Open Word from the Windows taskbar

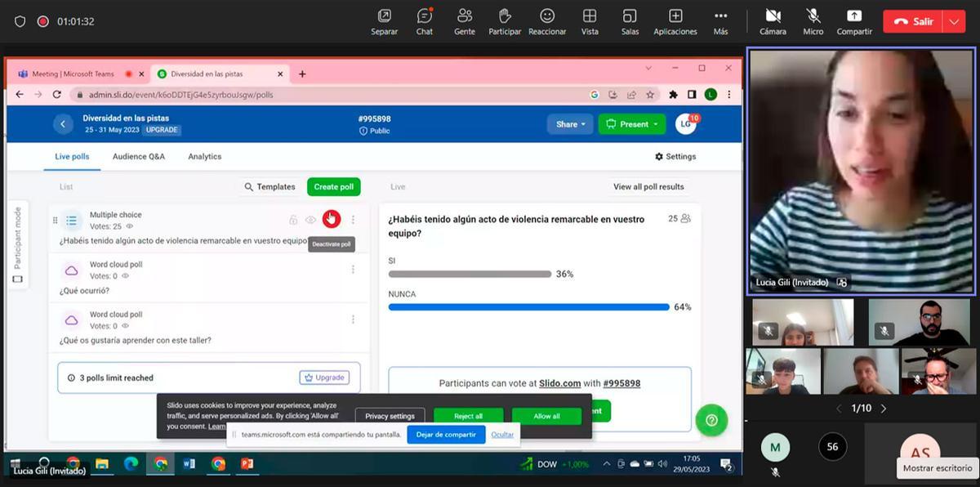click(189, 464)
